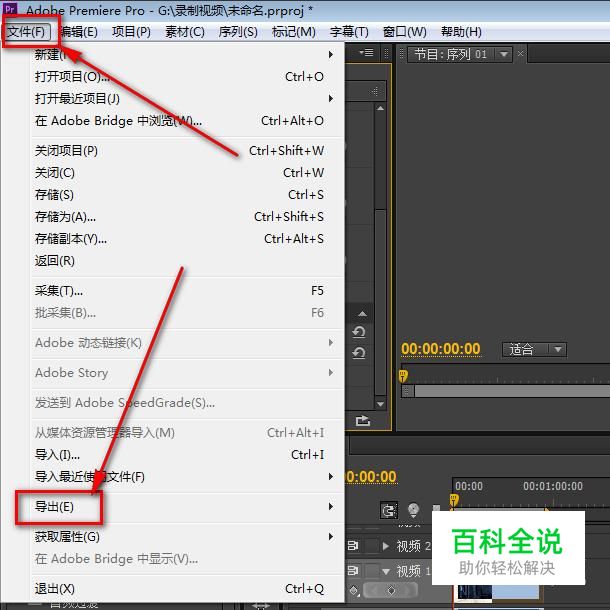This screenshot has height=610, width=610.
Task: Open the 文件(F) menu
Action: point(26,32)
